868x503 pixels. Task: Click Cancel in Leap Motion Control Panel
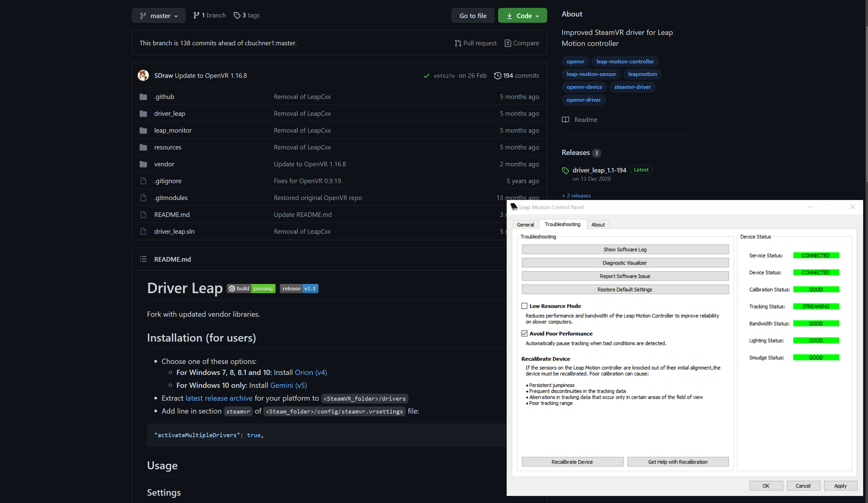point(803,486)
